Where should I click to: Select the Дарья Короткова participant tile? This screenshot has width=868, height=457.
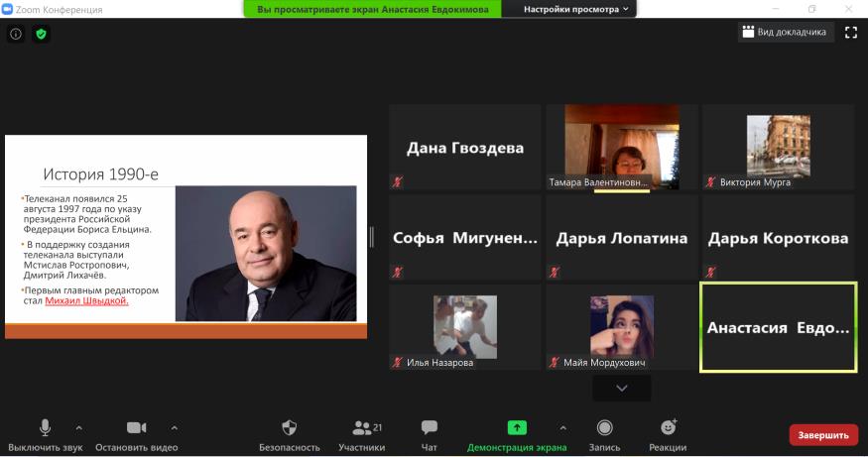779,237
